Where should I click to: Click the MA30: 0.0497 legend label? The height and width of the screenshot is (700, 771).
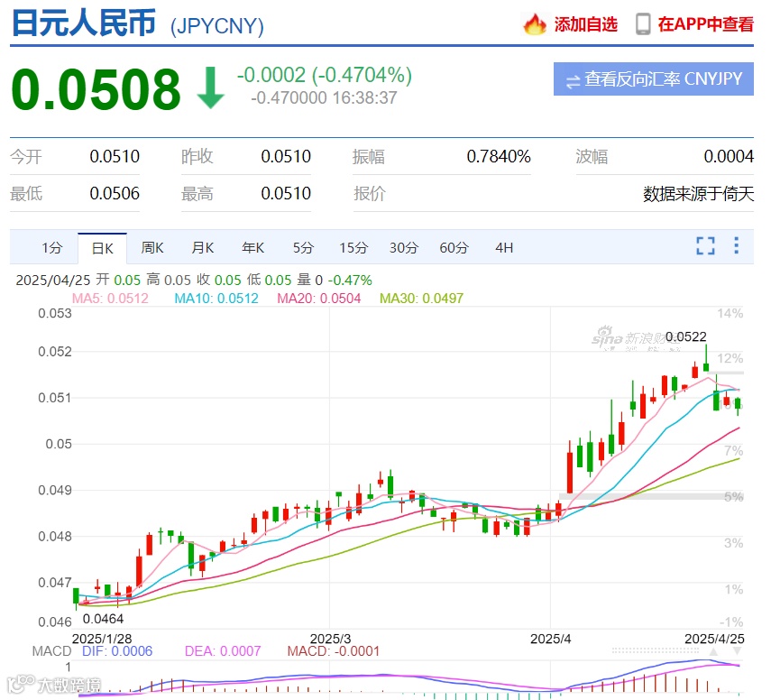point(421,298)
